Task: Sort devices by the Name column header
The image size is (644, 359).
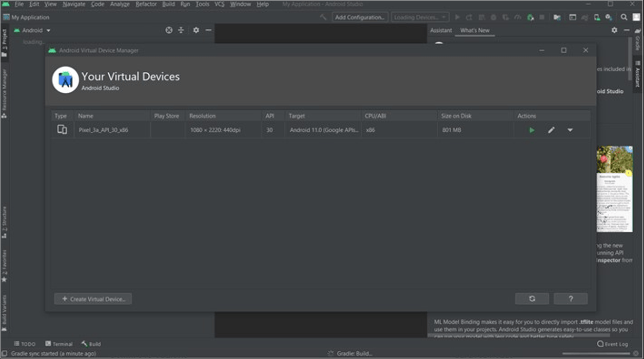Action: point(86,116)
